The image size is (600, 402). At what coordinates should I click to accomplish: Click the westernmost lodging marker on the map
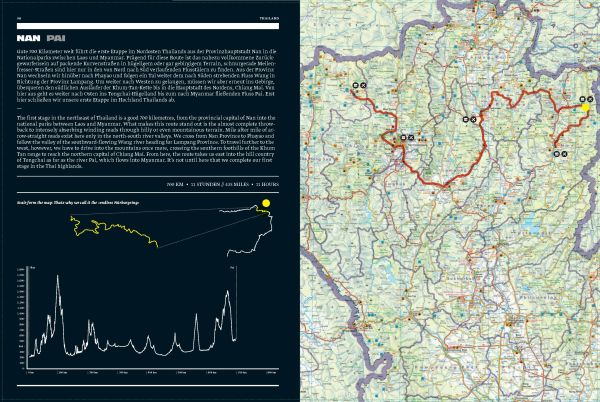[x=355, y=87]
